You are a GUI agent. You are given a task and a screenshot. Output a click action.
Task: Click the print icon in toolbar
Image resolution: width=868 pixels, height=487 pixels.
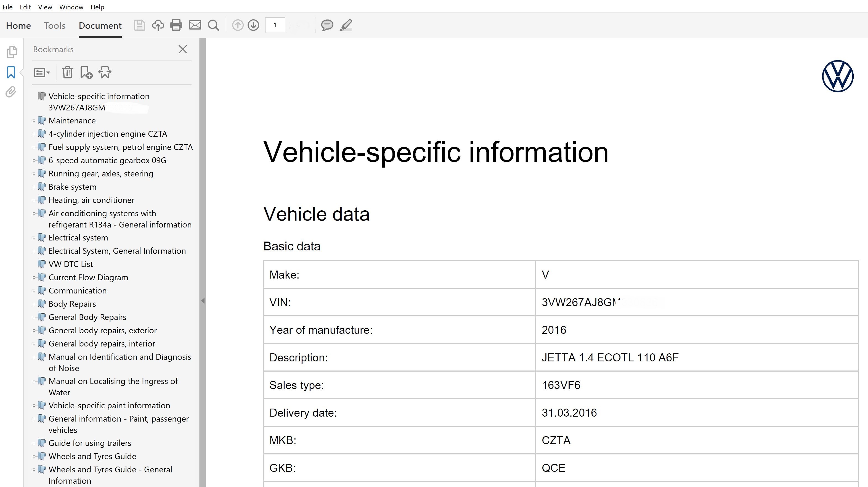point(176,25)
